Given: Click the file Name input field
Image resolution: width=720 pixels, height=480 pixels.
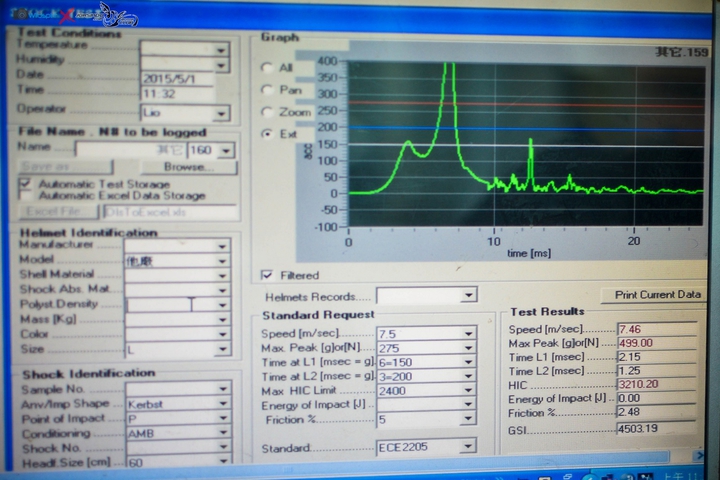Looking at the screenshot, I should click(131, 150).
